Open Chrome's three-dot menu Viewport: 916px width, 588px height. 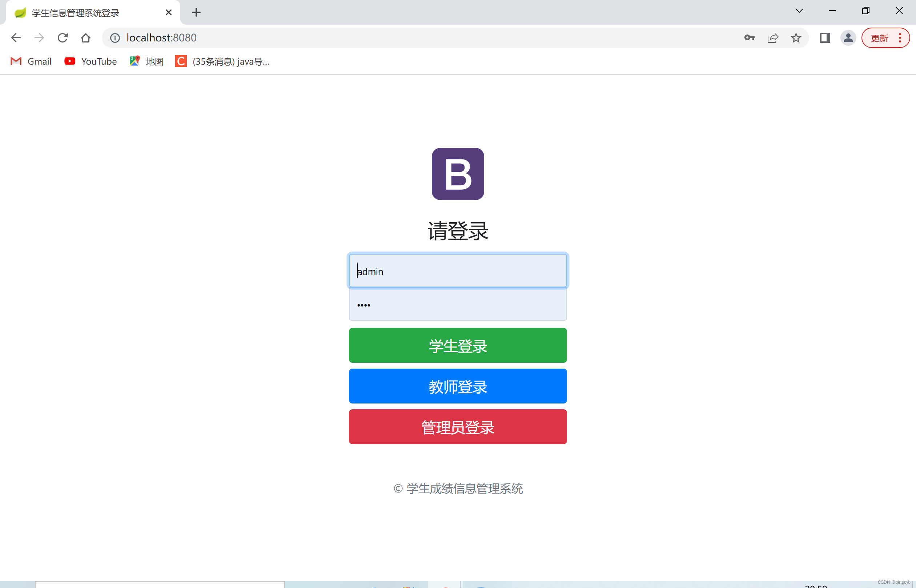click(900, 38)
